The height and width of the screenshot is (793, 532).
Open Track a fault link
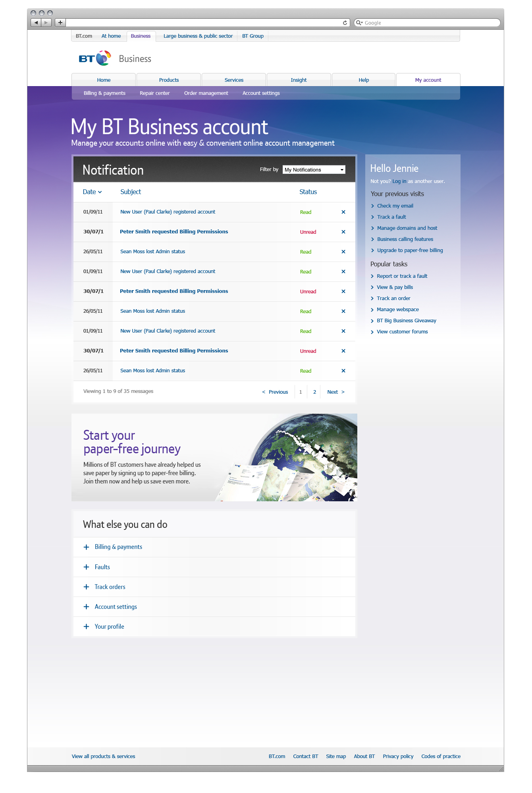(391, 217)
